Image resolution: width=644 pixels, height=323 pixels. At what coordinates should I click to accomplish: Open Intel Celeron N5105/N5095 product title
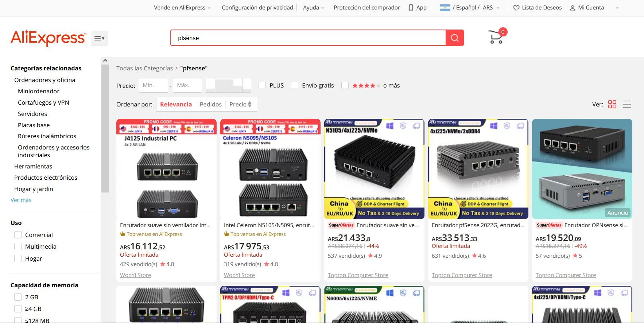[x=269, y=225]
